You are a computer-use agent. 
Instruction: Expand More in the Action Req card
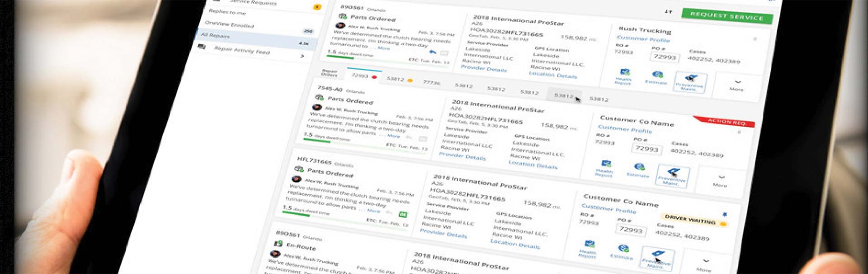(x=721, y=180)
